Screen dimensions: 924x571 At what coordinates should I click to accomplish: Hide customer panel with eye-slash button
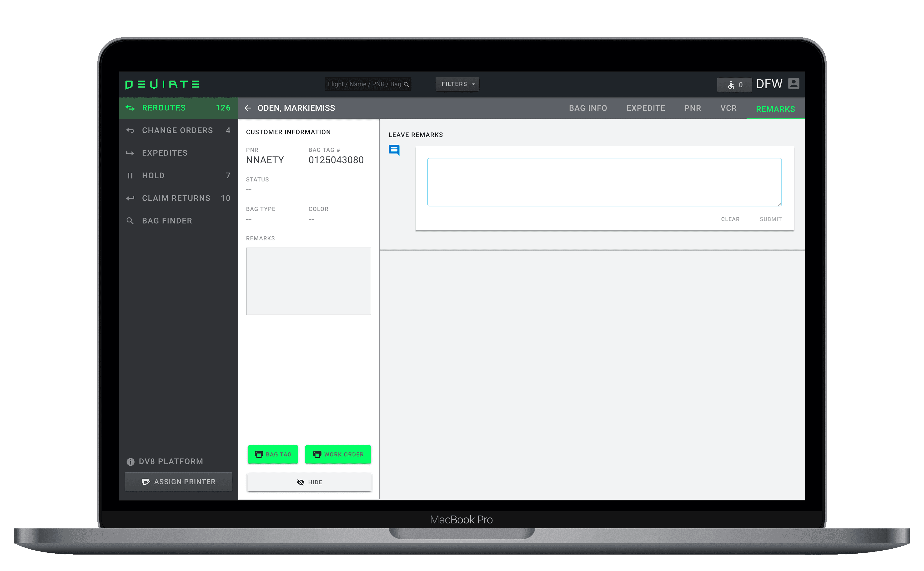click(309, 482)
